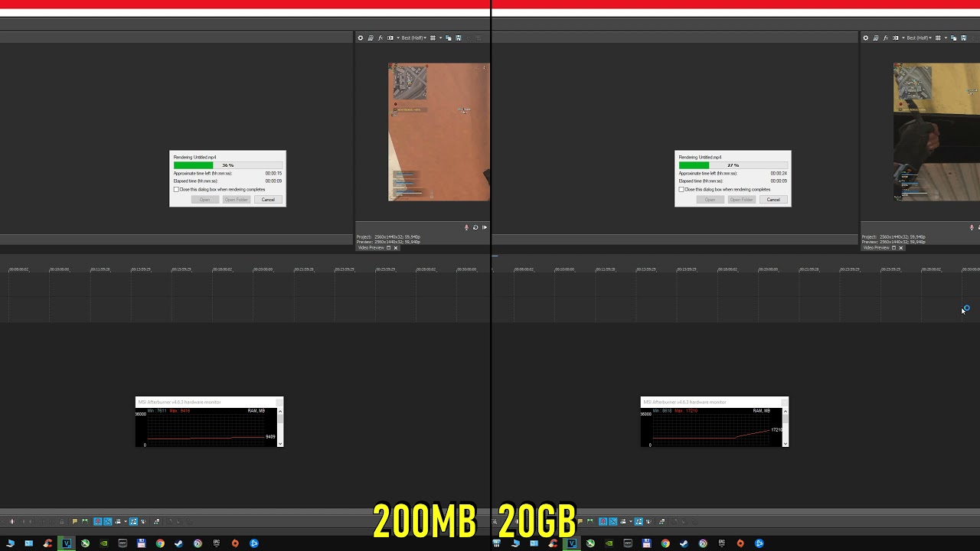Viewport: 980px width, 551px height.
Task: Click play icon under left preview
Action: tap(484, 227)
